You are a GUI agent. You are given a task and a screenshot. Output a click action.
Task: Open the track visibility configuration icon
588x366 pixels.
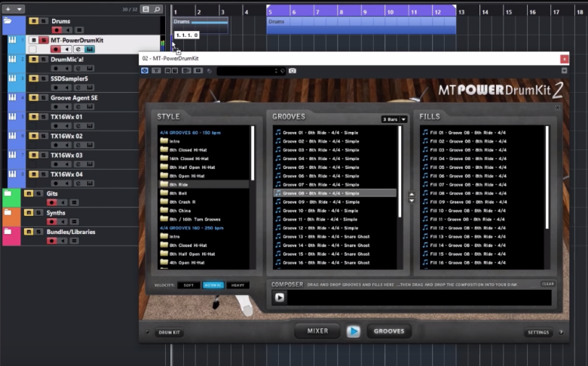(x=146, y=9)
